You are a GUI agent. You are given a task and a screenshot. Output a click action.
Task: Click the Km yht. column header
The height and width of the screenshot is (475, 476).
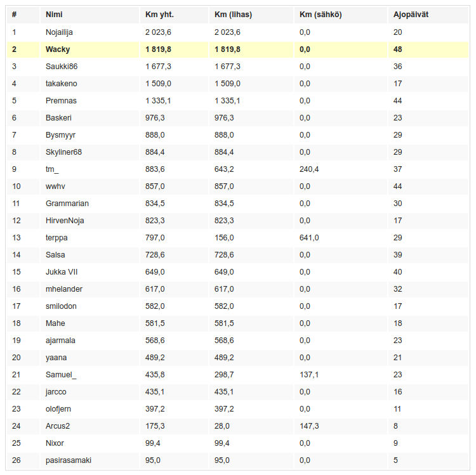click(159, 15)
